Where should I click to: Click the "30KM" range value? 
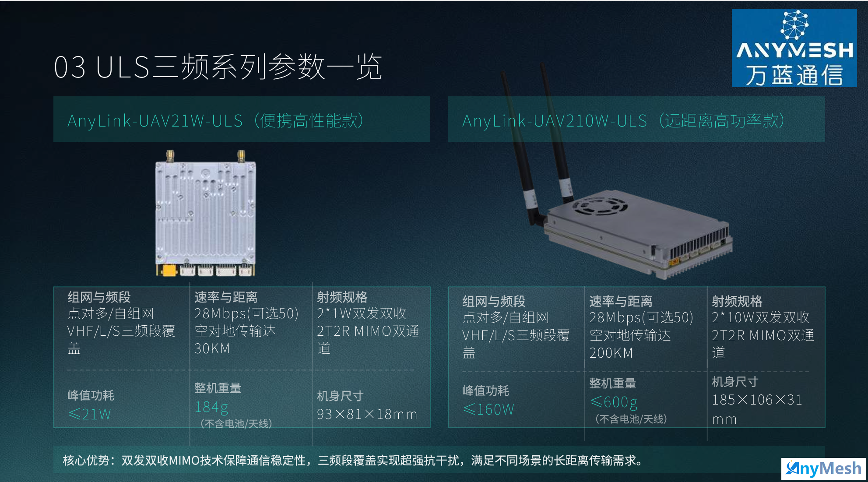212,348
